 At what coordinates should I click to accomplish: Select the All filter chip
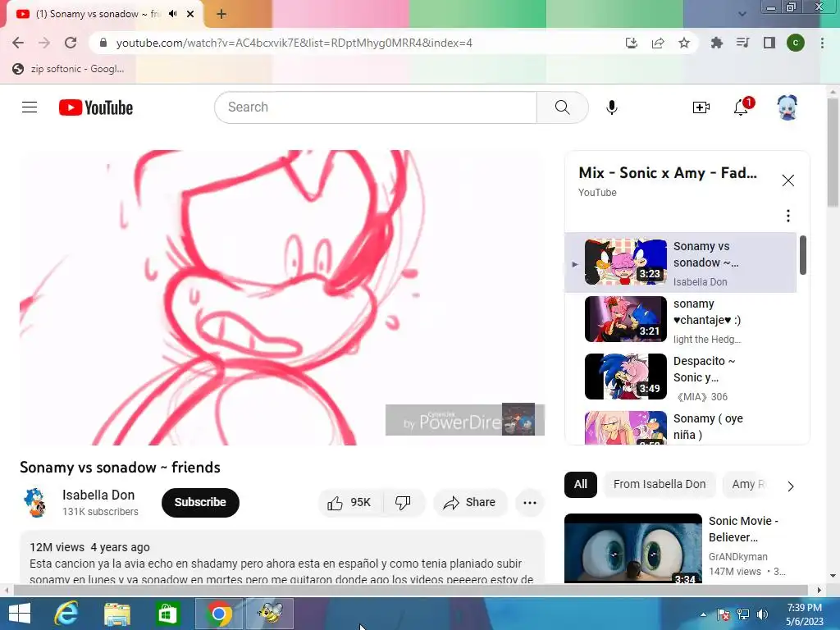(580, 484)
